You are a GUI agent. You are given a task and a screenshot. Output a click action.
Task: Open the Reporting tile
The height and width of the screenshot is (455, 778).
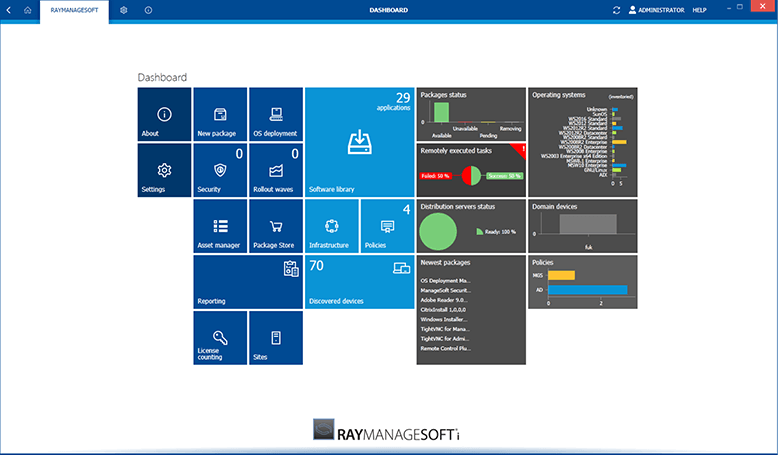(248, 282)
